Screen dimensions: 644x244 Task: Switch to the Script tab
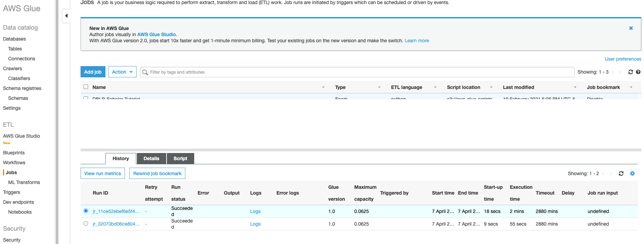point(180,158)
